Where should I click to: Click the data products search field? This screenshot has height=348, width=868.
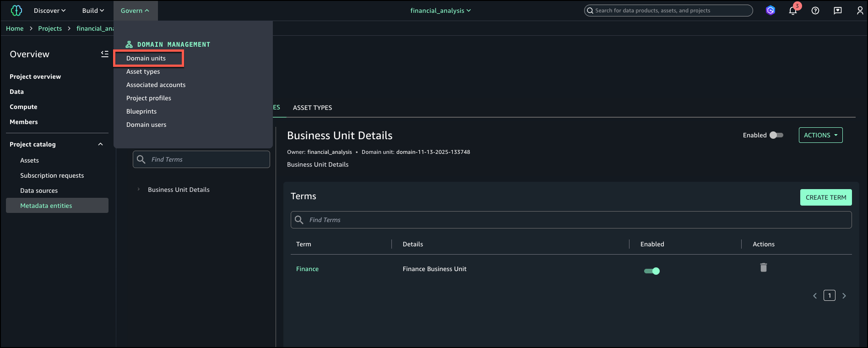point(668,11)
